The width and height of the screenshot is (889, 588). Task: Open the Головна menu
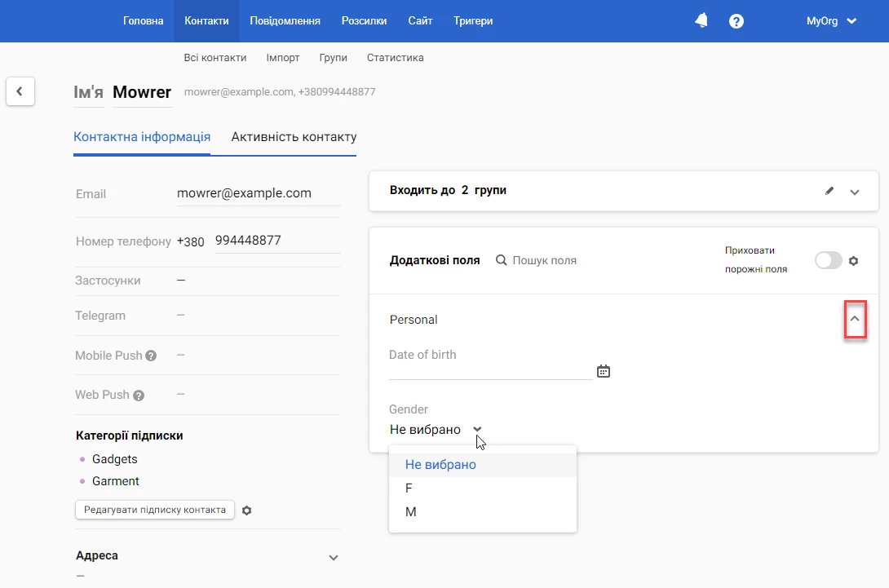point(144,21)
